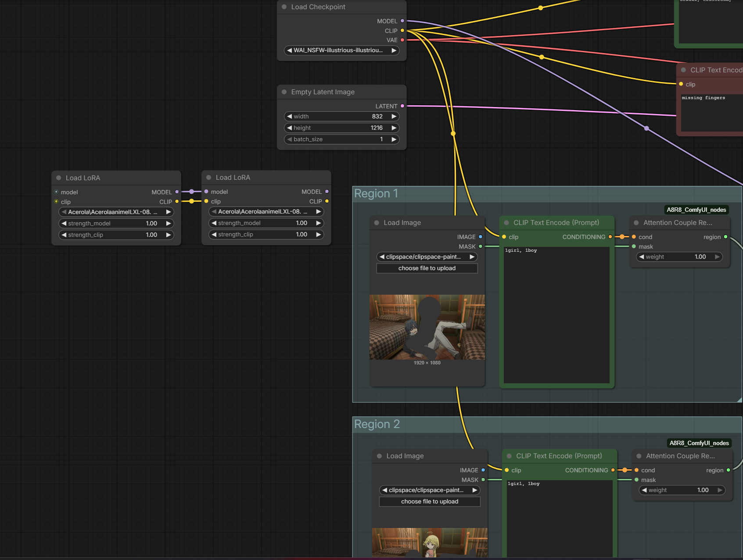Collapse Region 2's Attention Couple node dot
Viewport: 743px width, 560px height.
coord(639,456)
